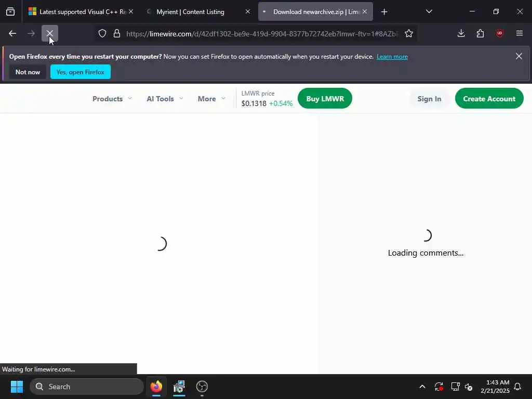Open Firefox from the taskbar

coord(156,387)
